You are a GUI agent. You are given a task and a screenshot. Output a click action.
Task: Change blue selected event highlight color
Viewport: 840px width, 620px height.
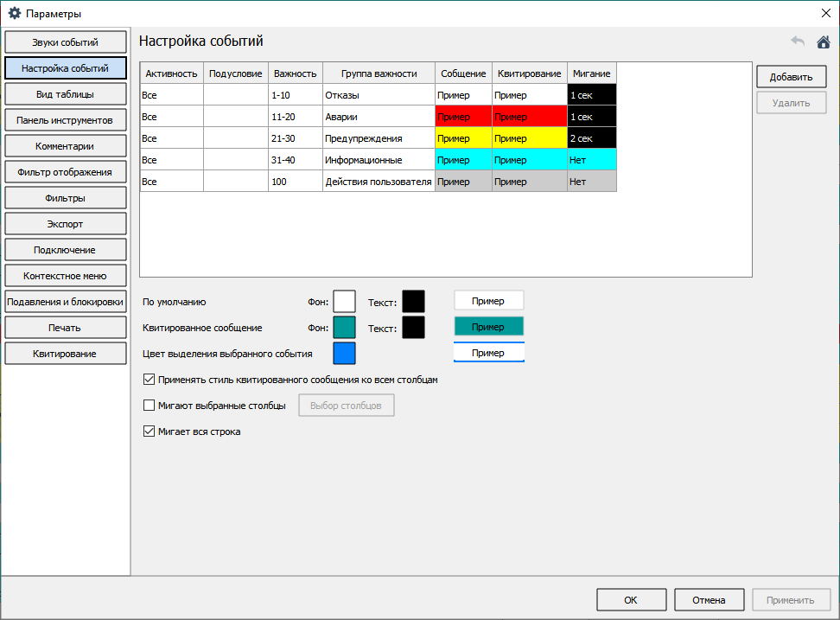tap(345, 354)
